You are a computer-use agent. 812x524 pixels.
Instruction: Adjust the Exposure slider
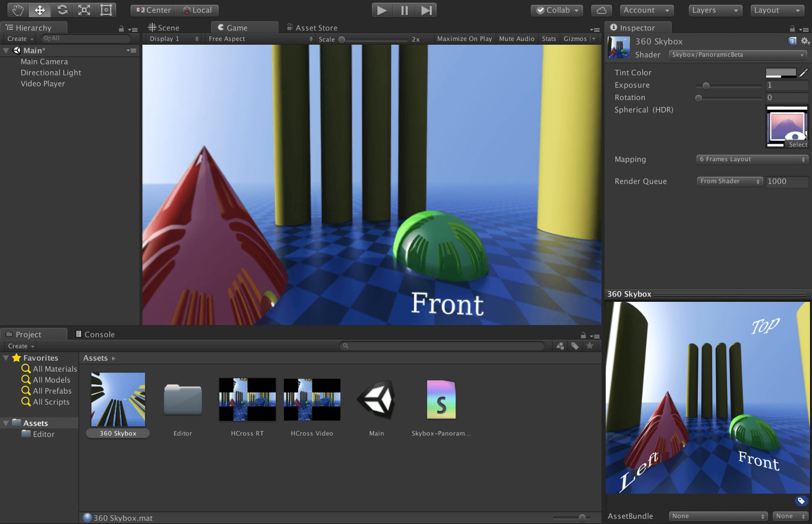pyautogui.click(x=706, y=86)
